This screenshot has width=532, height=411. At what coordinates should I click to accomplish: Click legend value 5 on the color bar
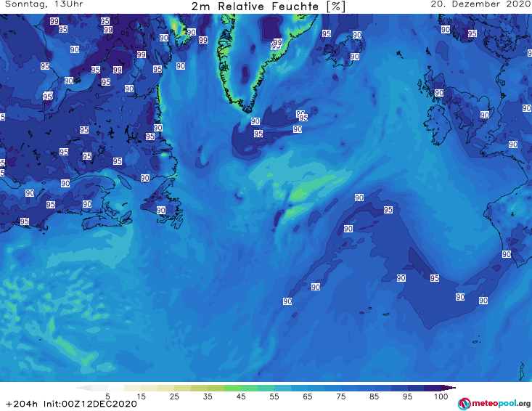point(107,396)
